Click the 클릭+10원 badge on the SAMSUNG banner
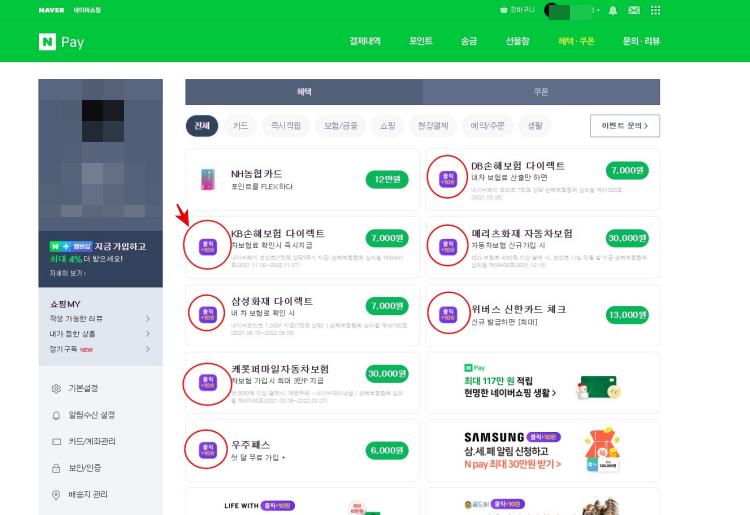This screenshot has height=515, width=750. pos(543,437)
